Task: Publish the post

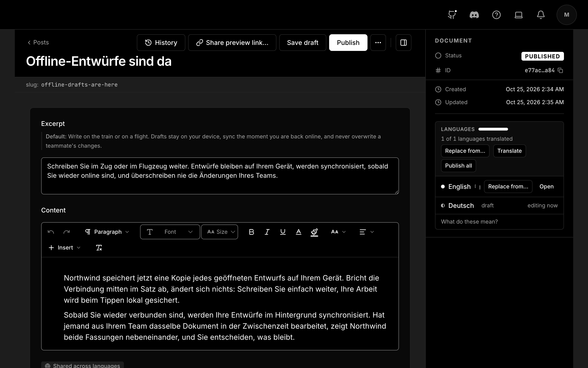Action: pyautogui.click(x=348, y=43)
